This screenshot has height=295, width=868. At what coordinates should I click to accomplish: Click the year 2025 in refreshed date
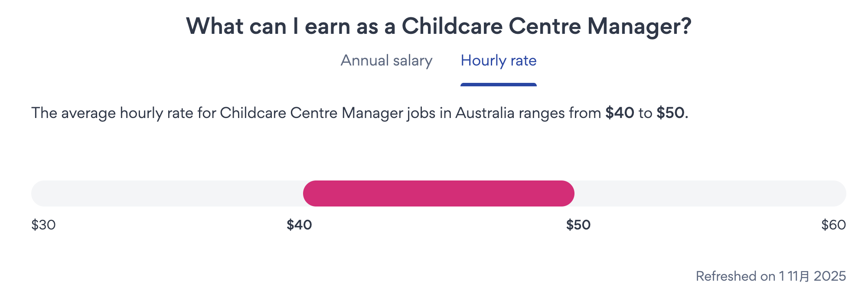[x=829, y=276]
